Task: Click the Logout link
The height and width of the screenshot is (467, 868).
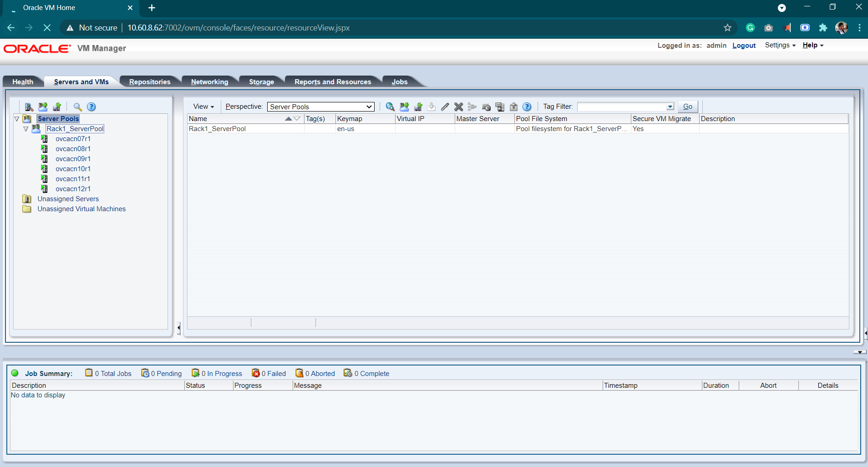Action: point(744,46)
